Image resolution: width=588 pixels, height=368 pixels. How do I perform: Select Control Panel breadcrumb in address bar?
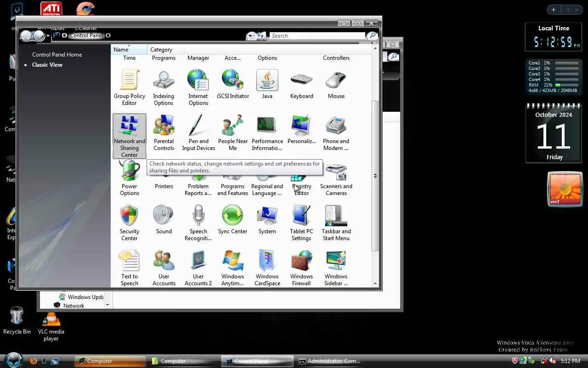pyautogui.click(x=86, y=35)
